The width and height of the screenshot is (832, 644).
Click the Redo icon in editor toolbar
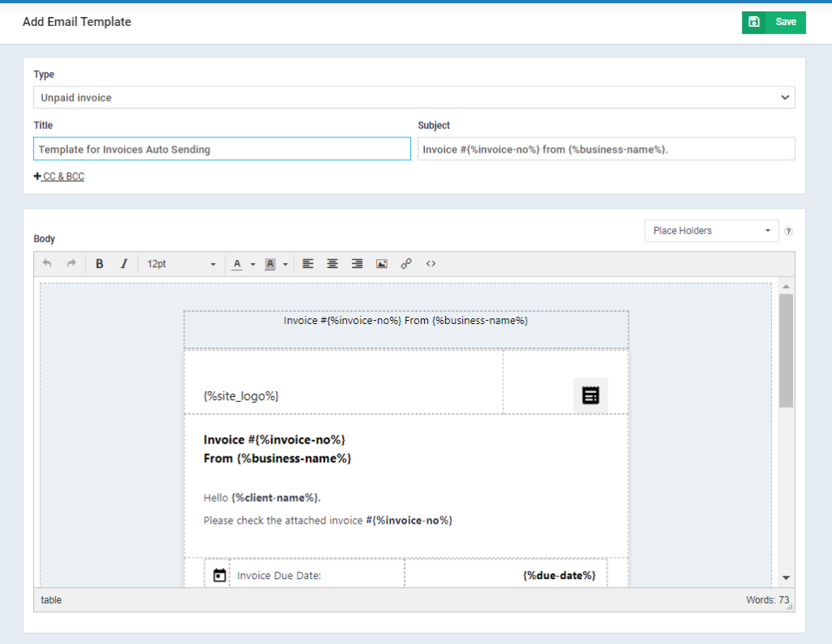(x=71, y=264)
